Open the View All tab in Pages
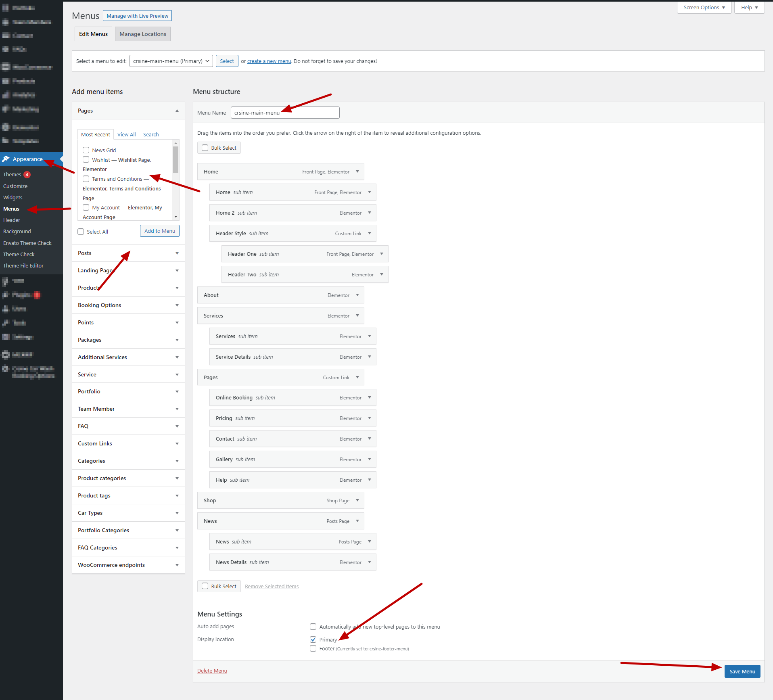The height and width of the screenshot is (700, 773). [126, 134]
